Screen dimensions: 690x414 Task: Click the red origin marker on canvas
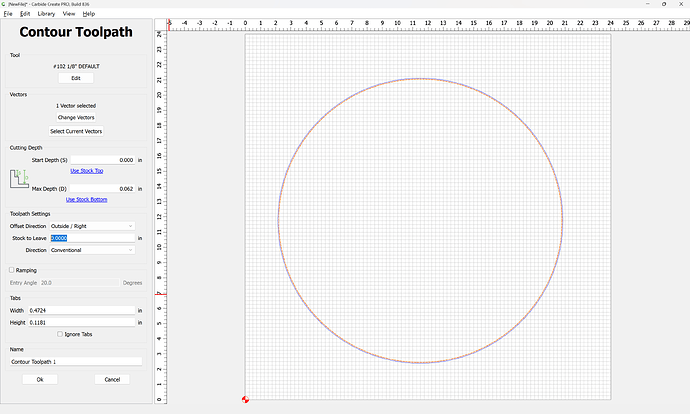click(x=245, y=399)
